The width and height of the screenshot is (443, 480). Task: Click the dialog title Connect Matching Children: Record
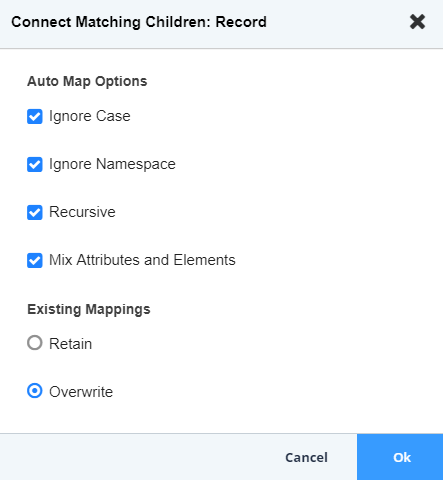pyautogui.click(x=139, y=22)
